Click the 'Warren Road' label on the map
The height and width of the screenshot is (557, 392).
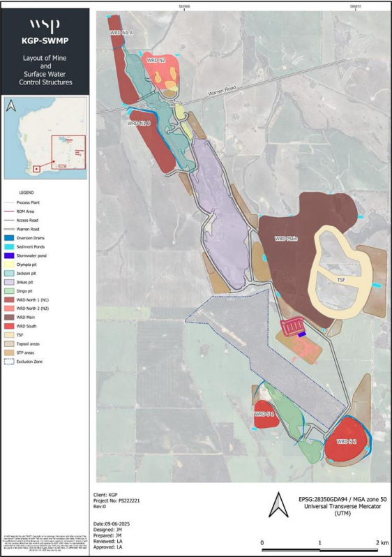click(x=222, y=91)
